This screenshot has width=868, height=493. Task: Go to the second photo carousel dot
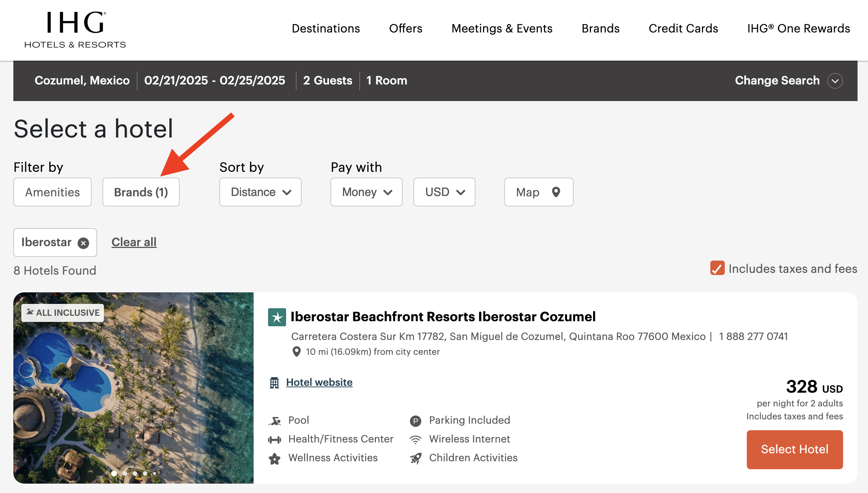click(x=125, y=473)
